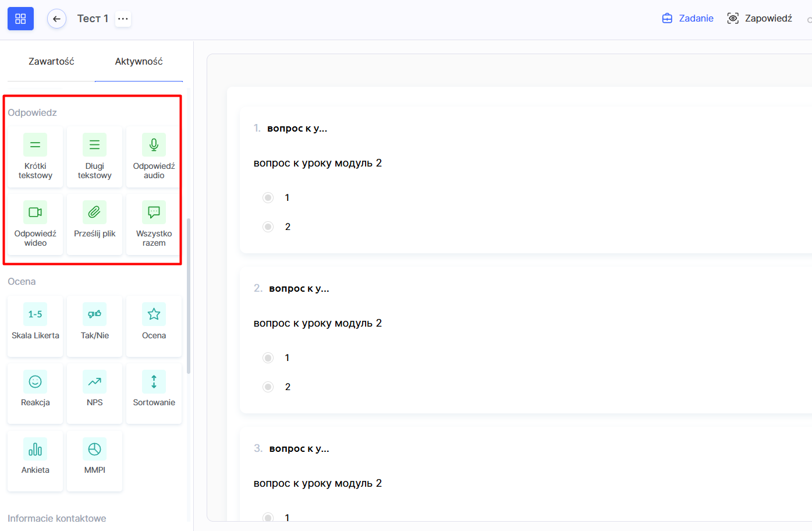Go back using the arrow button
This screenshot has width=812, height=531.
tap(56, 19)
